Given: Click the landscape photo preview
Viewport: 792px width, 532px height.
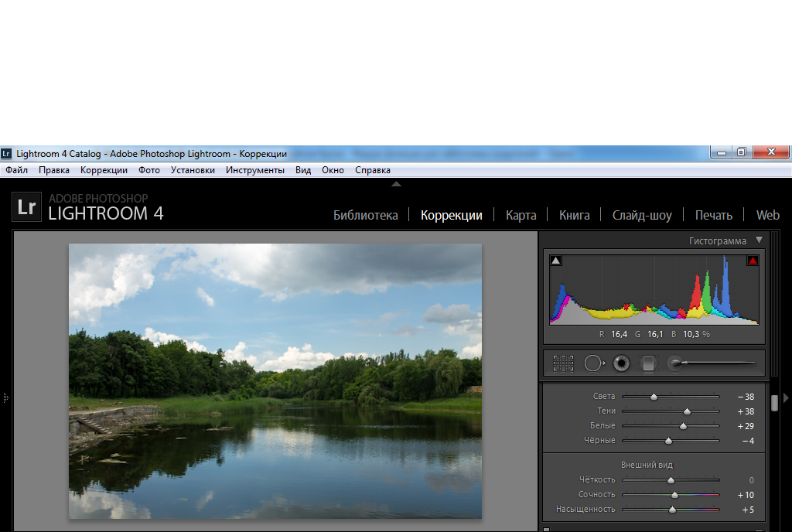Looking at the screenshot, I should click(275, 380).
